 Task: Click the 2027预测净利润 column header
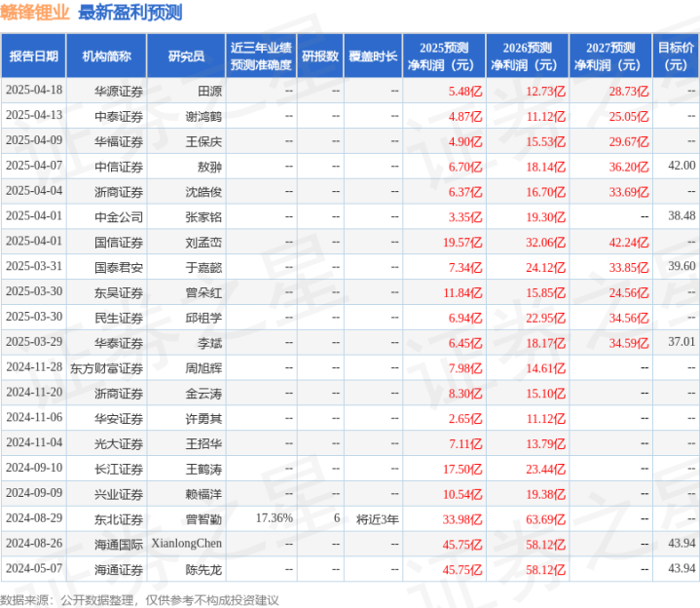pyautogui.click(x=610, y=56)
